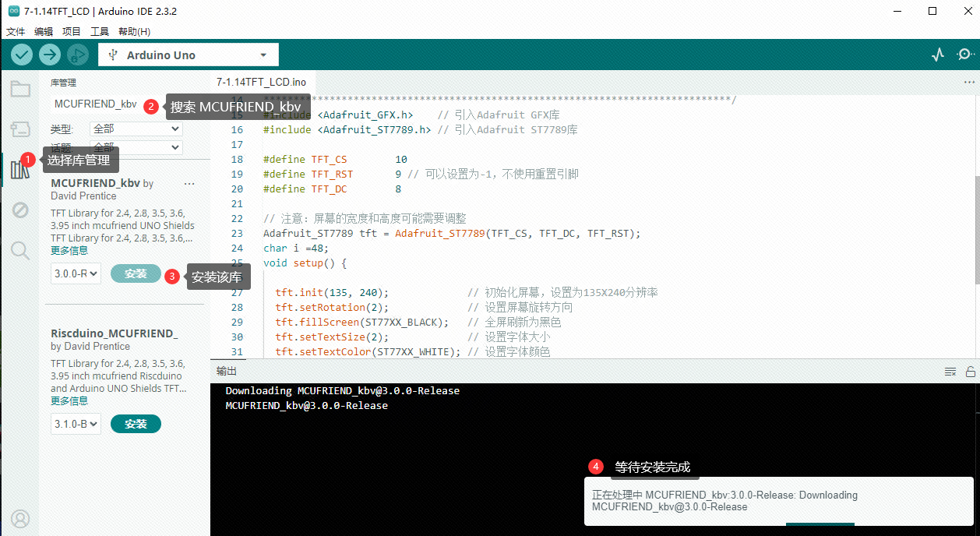Click the USB icon in board selector
Viewport: 980px width, 536px height.
click(x=114, y=55)
